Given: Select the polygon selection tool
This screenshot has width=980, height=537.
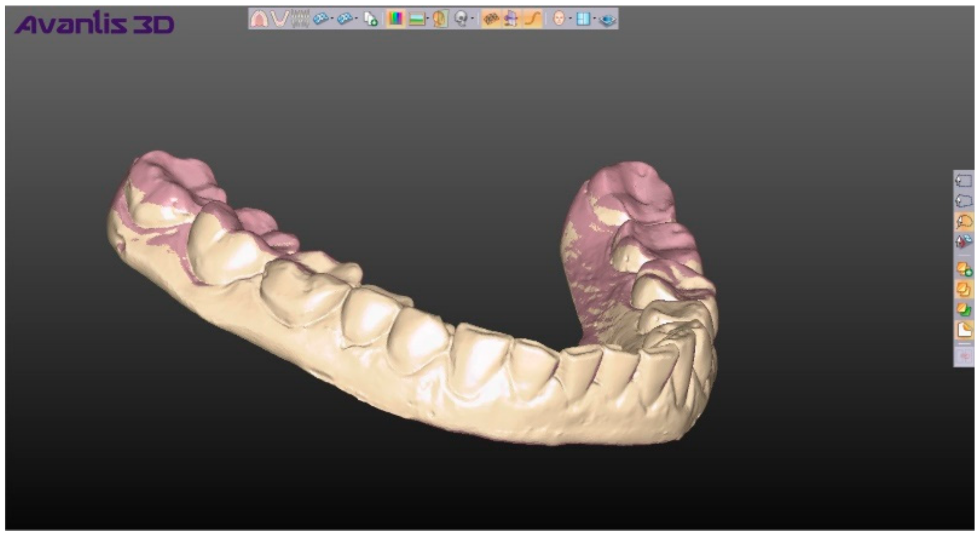Looking at the screenshot, I should pos(963,201).
